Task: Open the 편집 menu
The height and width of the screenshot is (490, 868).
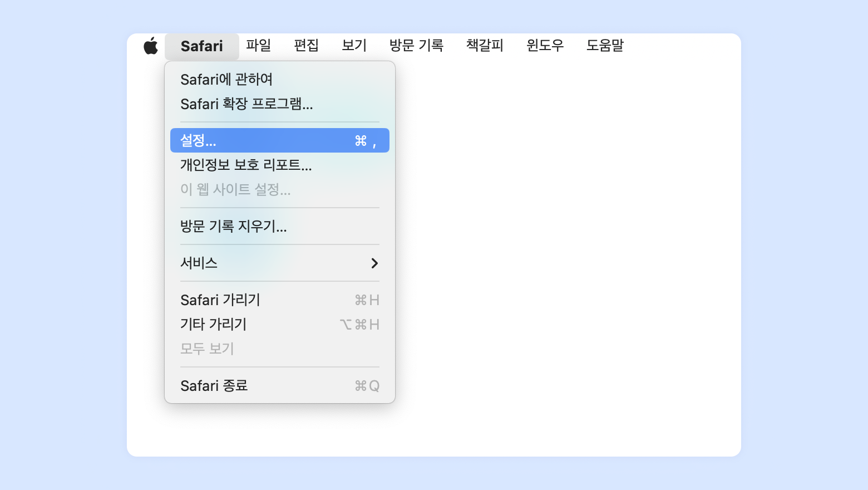Action: pyautogui.click(x=307, y=46)
